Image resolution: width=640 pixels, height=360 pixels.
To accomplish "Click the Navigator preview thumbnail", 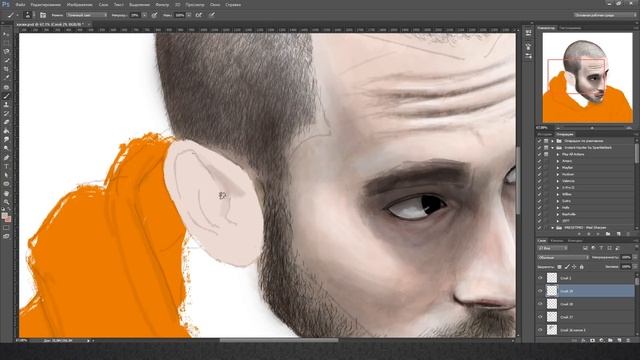I will tap(587, 78).
